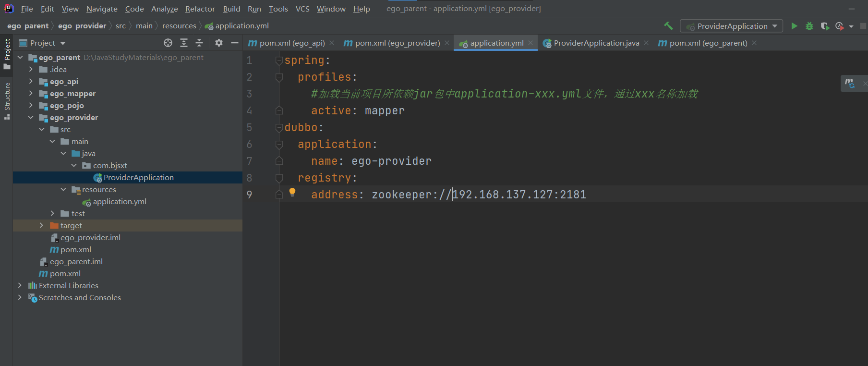This screenshot has width=868, height=366.
Task: Click the locate/select opened file target icon
Action: click(x=168, y=43)
